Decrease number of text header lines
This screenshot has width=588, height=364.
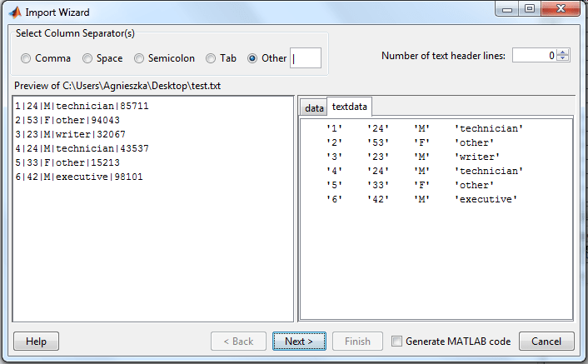coord(563,58)
